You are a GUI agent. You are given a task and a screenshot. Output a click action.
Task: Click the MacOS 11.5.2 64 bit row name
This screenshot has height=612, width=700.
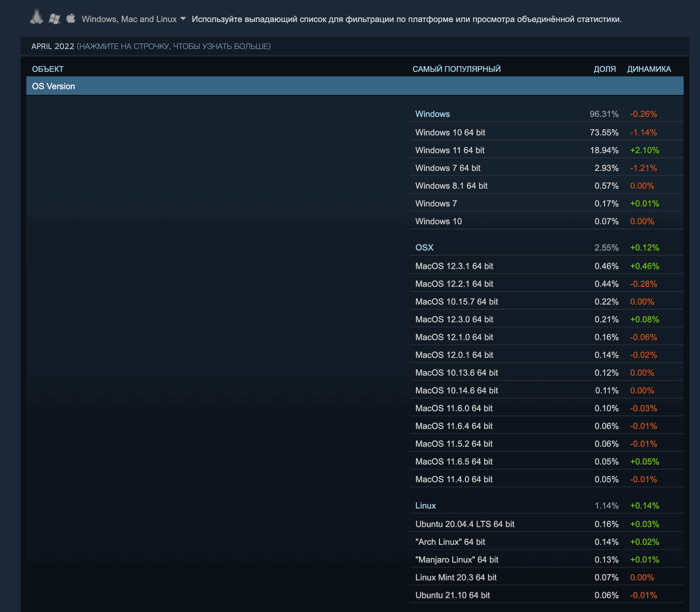click(x=454, y=444)
